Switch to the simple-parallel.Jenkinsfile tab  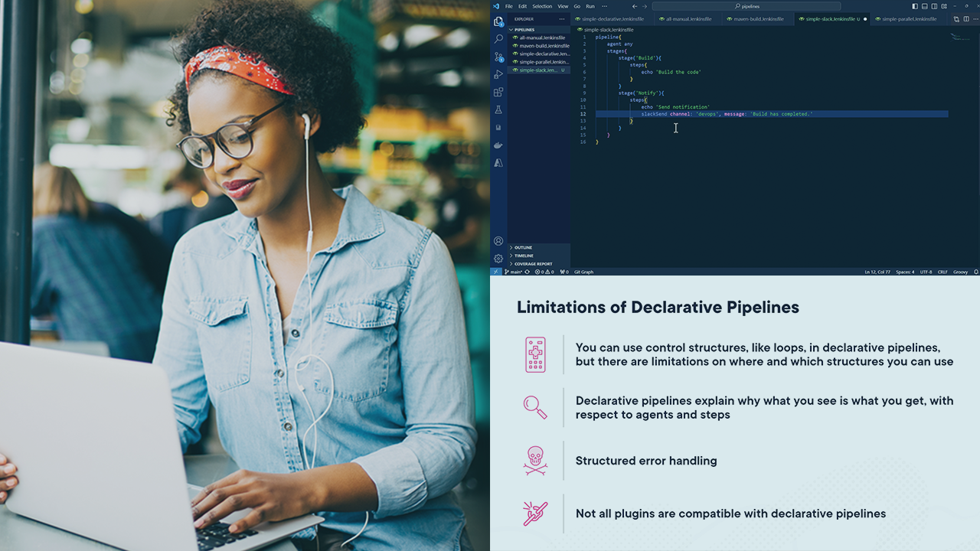pos(909,19)
